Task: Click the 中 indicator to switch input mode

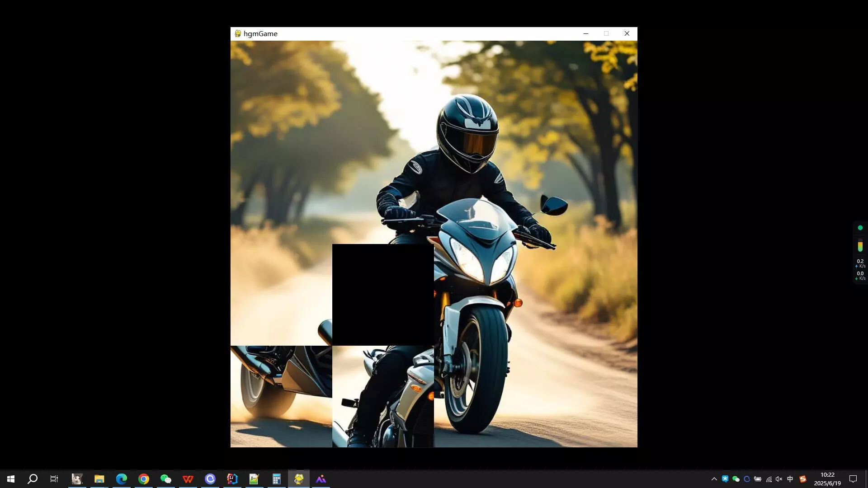Action: click(790, 479)
